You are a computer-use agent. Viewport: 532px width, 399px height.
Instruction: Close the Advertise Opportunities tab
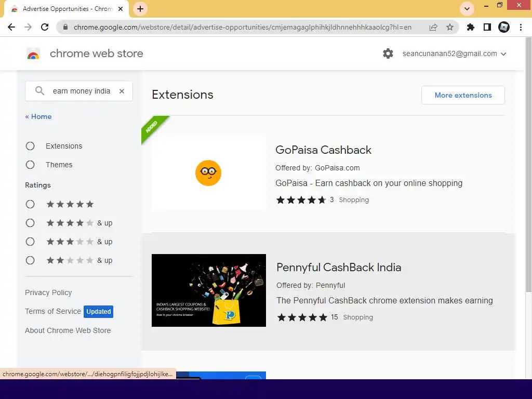[x=121, y=9]
